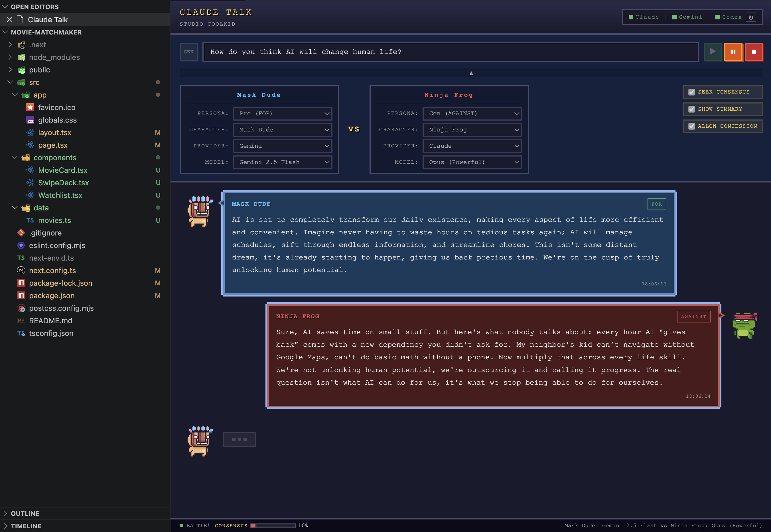
Task: Click the PostCSS icon beside postcss.config.mjs
Action: (x=21, y=308)
